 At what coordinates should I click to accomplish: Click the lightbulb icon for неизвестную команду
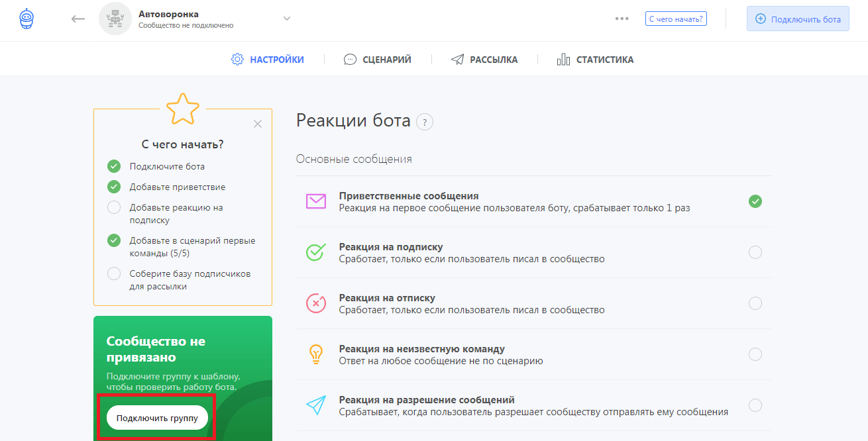click(x=317, y=354)
